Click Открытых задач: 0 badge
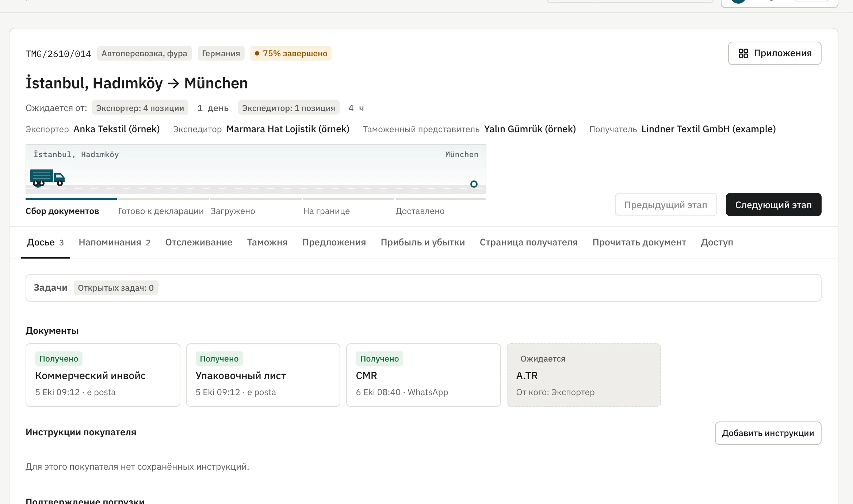The height and width of the screenshot is (504, 853). coord(116,288)
